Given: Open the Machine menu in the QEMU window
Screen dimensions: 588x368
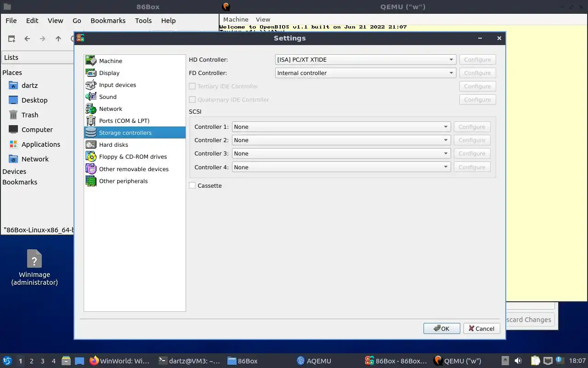Looking at the screenshot, I should 236,19.
